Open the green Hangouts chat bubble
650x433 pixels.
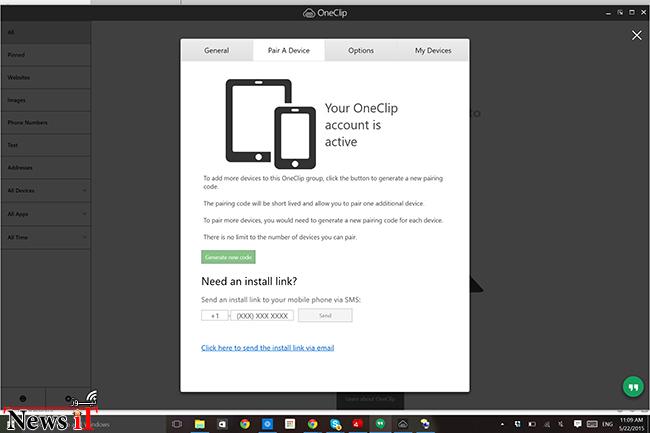pyautogui.click(x=633, y=387)
